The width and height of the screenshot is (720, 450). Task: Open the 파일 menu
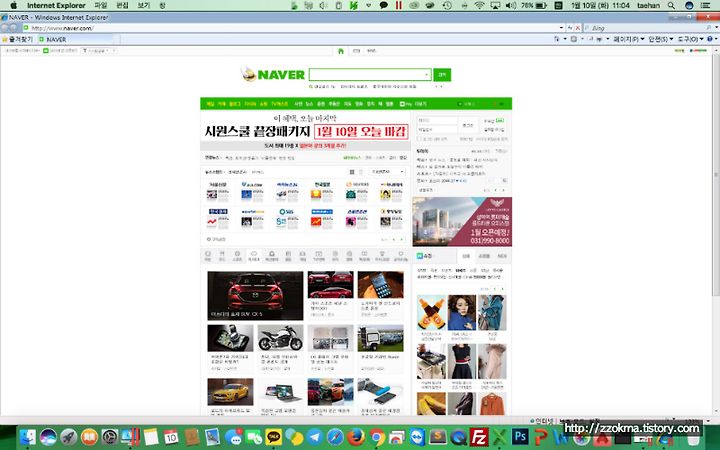(x=101, y=6)
